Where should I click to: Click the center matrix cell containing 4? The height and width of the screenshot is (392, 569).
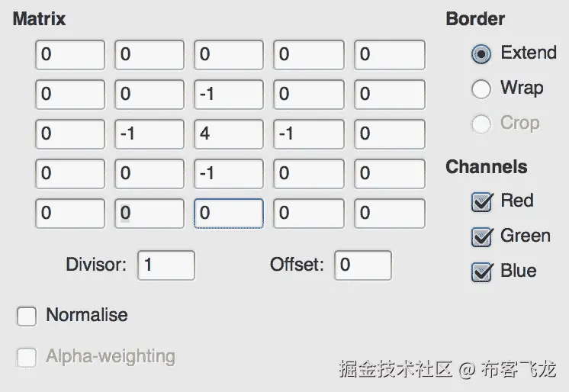(229, 134)
